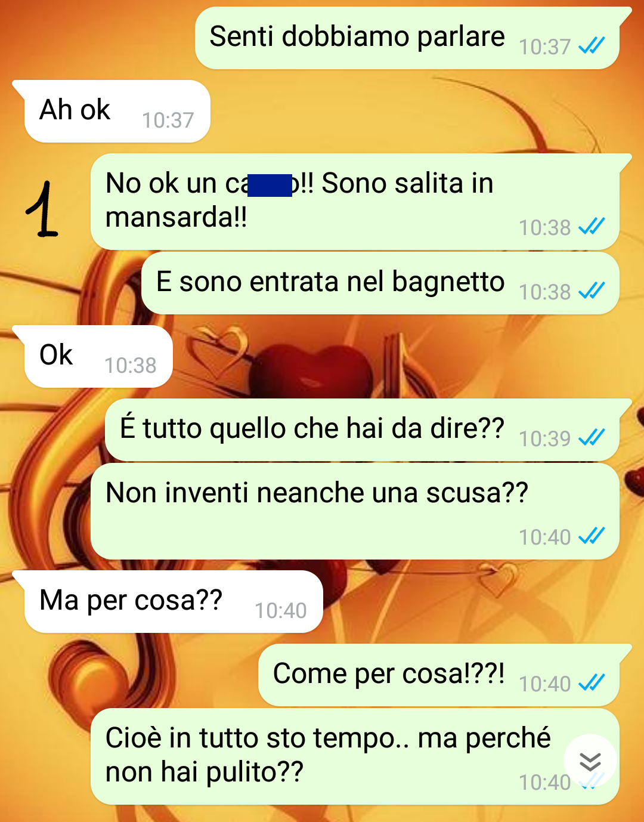
Task: Tap blue double ticks on 'Sono salita in mansarda' message
Action: pyautogui.click(x=592, y=226)
